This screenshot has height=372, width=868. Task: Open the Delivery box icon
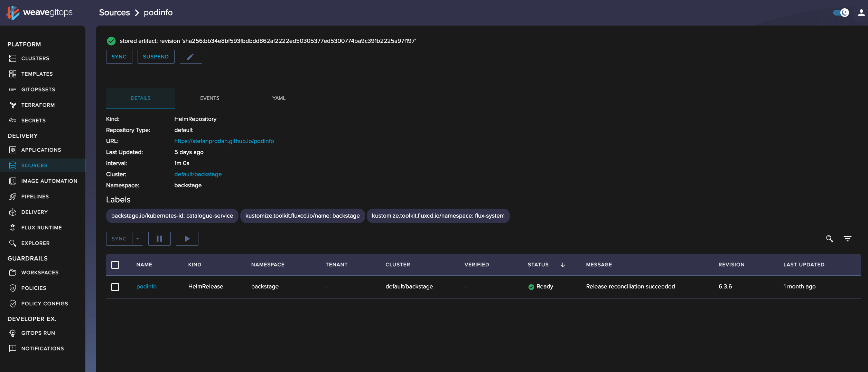(x=13, y=212)
